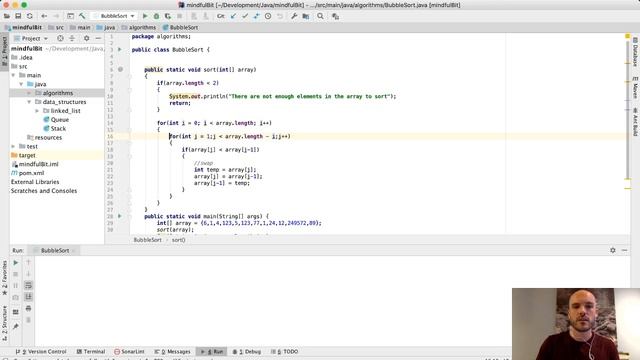Collapse the data_structures folder arrow
This screenshot has height=360, width=640.
(x=29, y=102)
